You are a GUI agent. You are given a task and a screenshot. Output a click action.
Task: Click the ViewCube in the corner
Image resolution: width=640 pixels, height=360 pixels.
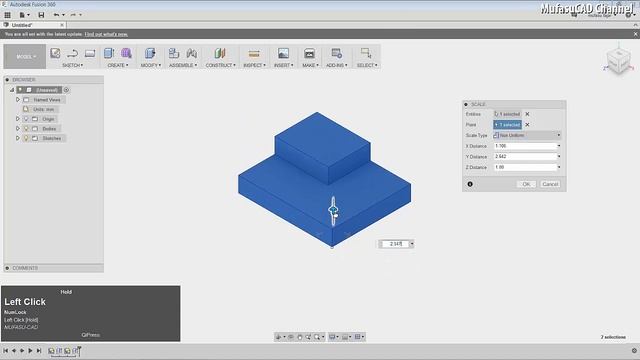pyautogui.click(x=618, y=61)
